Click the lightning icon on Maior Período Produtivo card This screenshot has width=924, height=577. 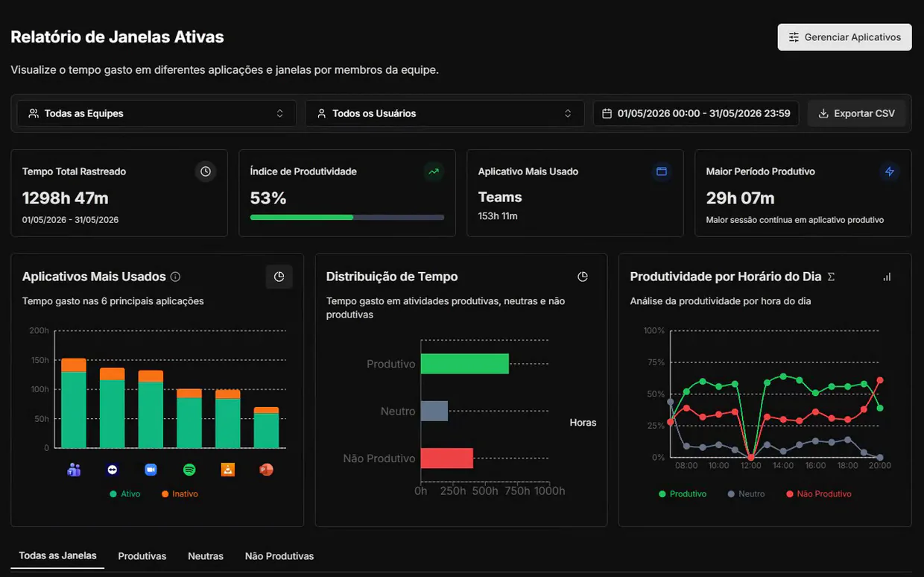pos(889,171)
